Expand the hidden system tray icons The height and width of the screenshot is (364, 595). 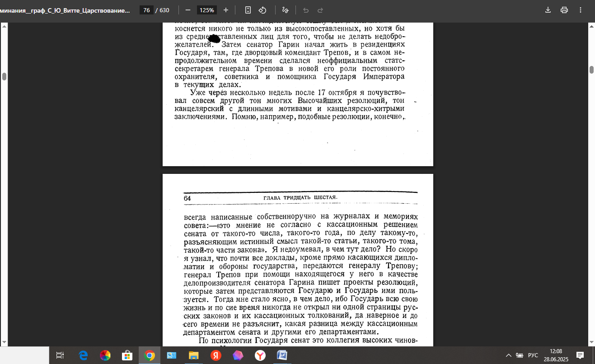coord(508,355)
